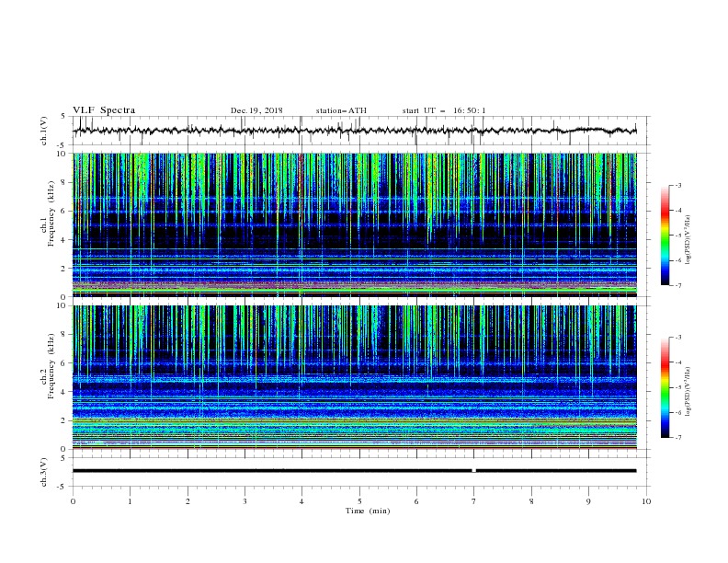Click the ch.1 spectrogram plot
Image resolution: width=728 pixels, height=563 pixels.
(x=354, y=224)
